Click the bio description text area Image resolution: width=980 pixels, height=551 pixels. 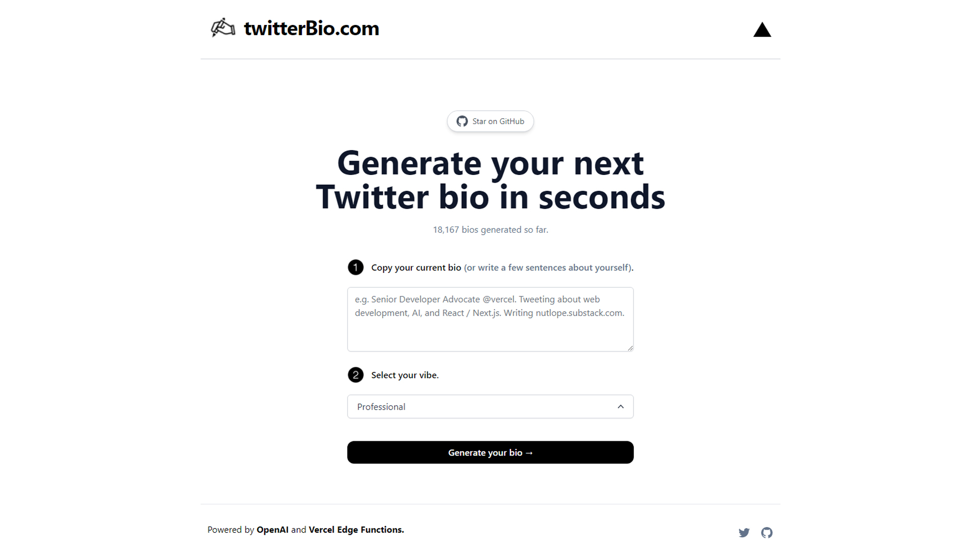[490, 319]
